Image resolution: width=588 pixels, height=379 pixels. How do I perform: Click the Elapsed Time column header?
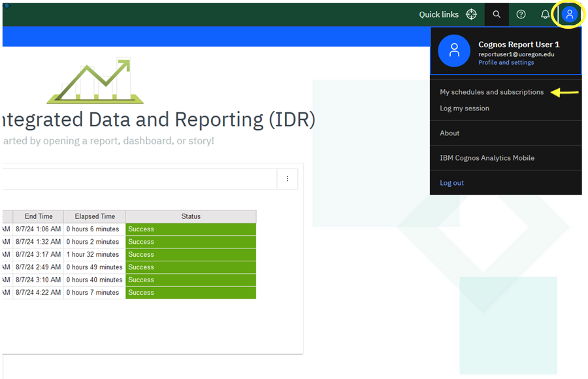coord(95,216)
